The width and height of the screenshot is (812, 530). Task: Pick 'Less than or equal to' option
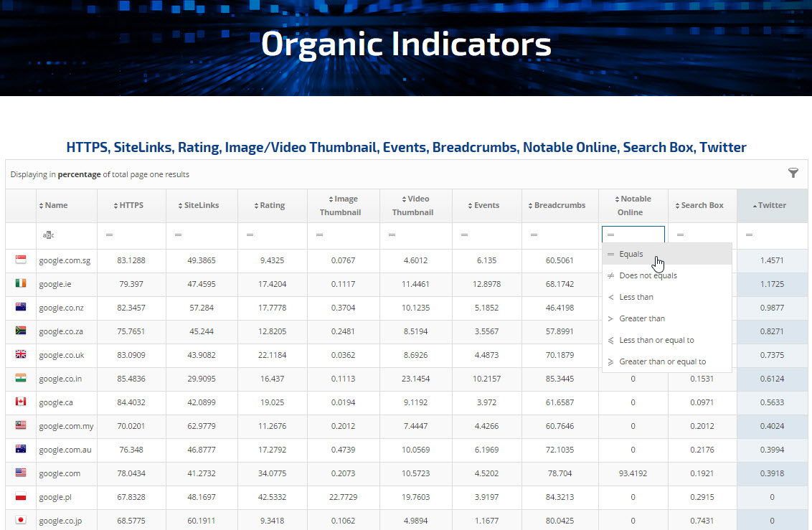pos(656,340)
